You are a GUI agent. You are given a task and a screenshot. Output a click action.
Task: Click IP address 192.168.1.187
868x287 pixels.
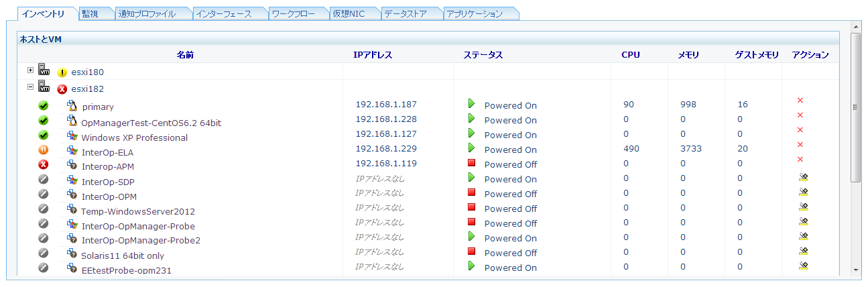tap(386, 104)
